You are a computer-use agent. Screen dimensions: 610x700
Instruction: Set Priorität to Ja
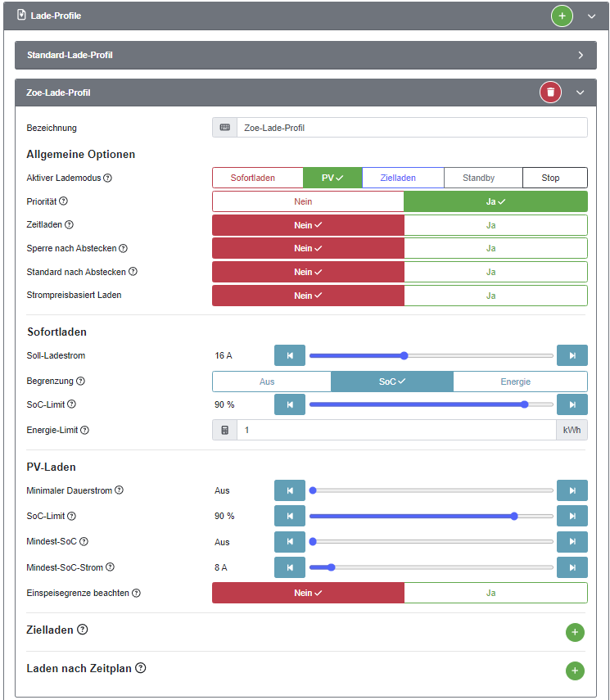tap(495, 201)
